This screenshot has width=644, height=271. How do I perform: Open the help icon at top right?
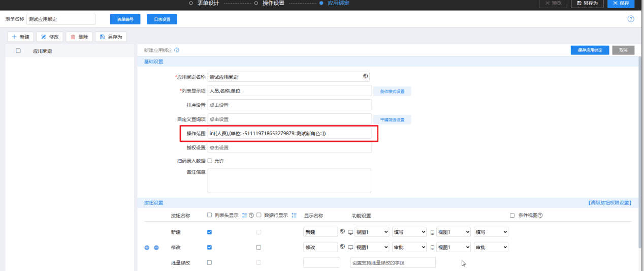(x=631, y=19)
